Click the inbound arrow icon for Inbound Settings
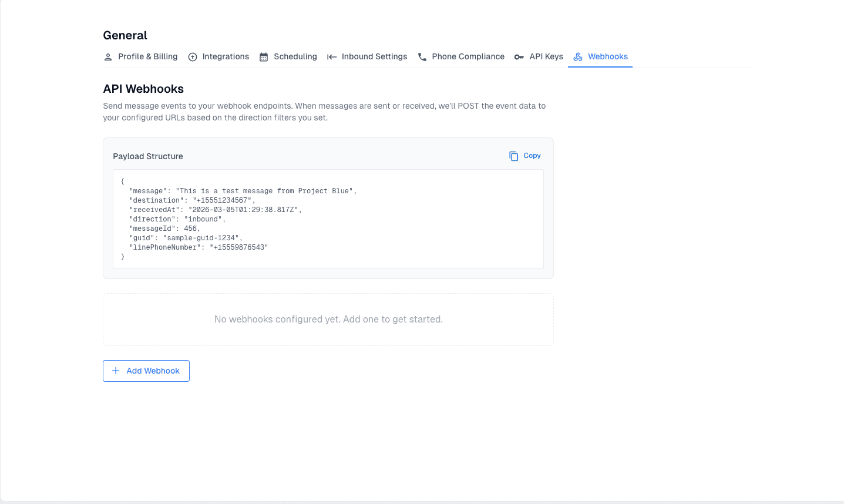 332,56
